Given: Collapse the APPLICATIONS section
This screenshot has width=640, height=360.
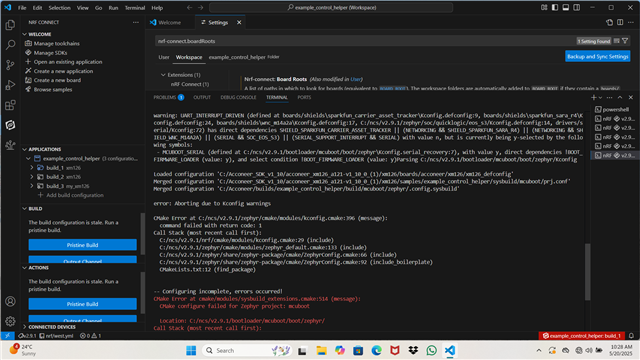Looking at the screenshot, I should (24, 149).
